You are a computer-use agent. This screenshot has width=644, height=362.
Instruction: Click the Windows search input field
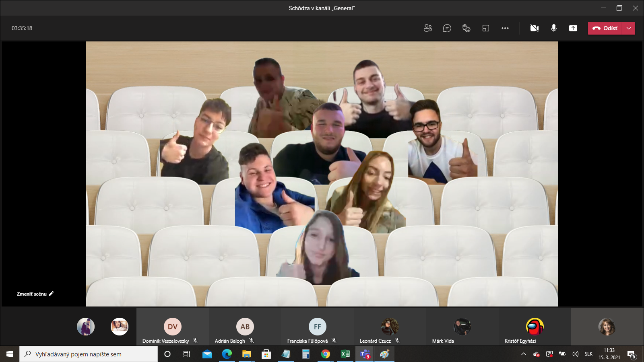click(x=89, y=354)
